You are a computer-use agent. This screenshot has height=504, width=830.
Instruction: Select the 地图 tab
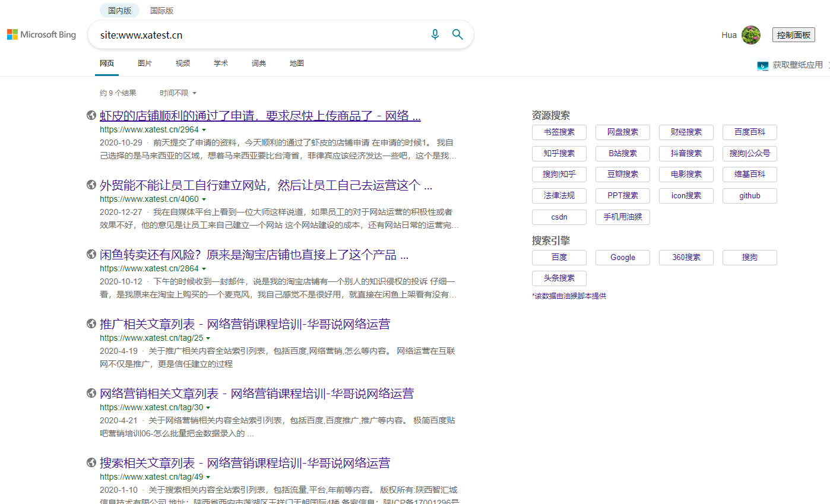tap(297, 64)
